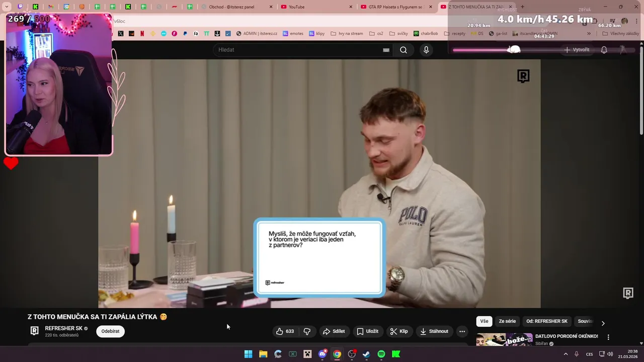Image resolution: width=644 pixels, height=362 pixels.
Task: Open the klipy bookmark
Action: point(316,34)
